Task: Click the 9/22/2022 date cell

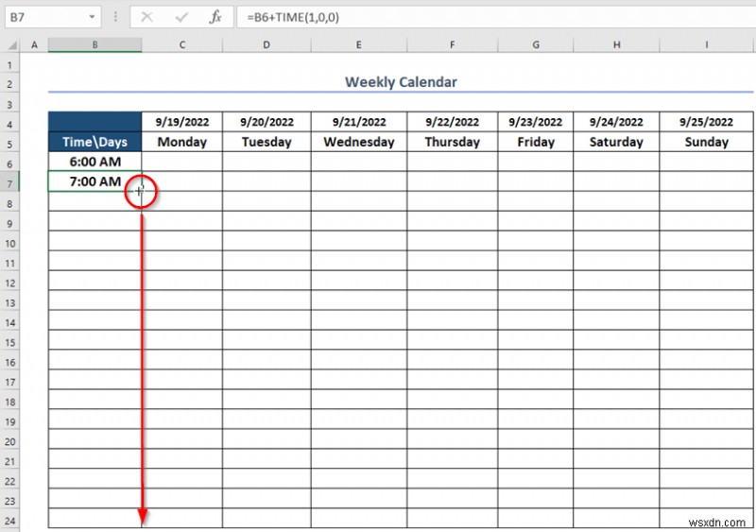Action: tap(453, 122)
